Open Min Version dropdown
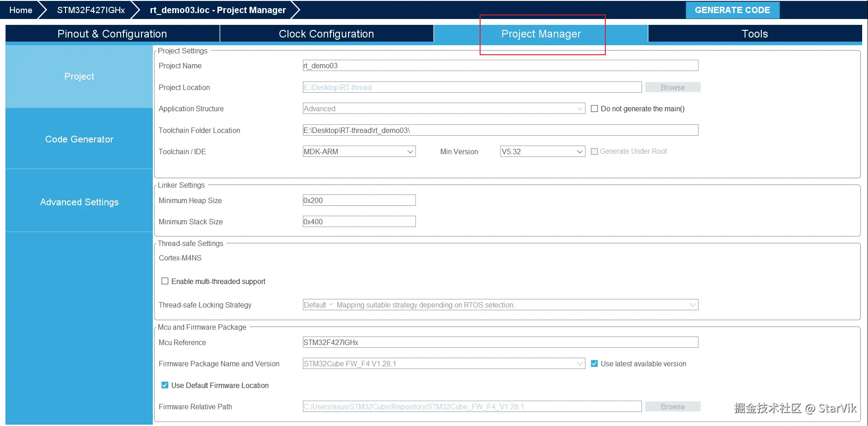The image size is (868, 426). (x=542, y=151)
